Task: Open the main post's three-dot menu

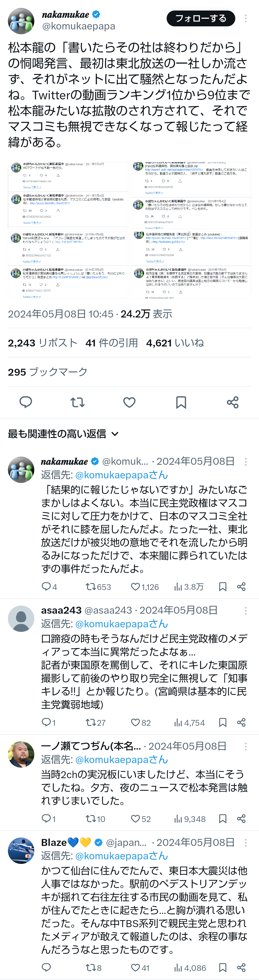Action: coord(246,18)
